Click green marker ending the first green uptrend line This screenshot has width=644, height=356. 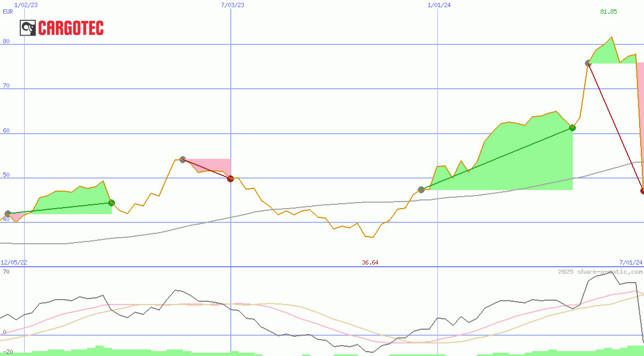(112, 203)
